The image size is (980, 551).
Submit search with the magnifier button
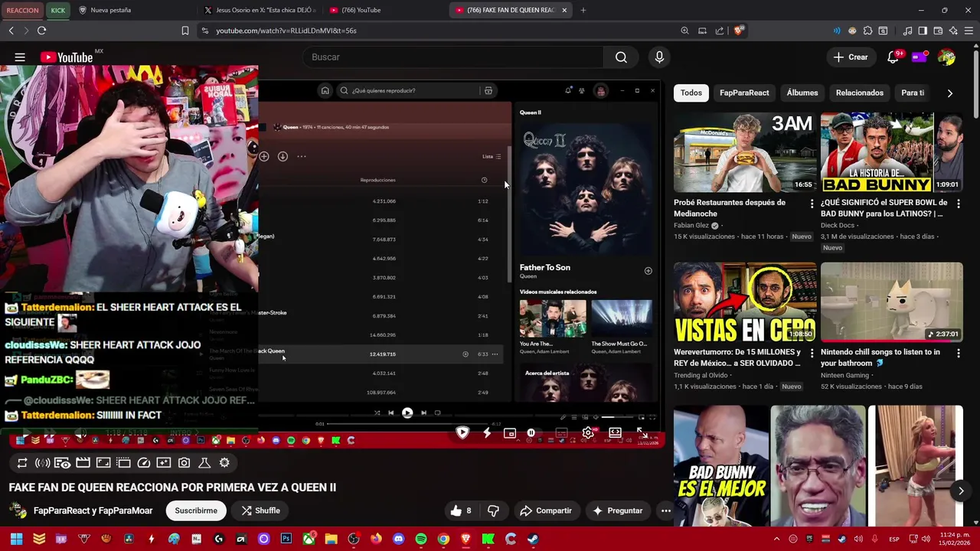click(621, 57)
